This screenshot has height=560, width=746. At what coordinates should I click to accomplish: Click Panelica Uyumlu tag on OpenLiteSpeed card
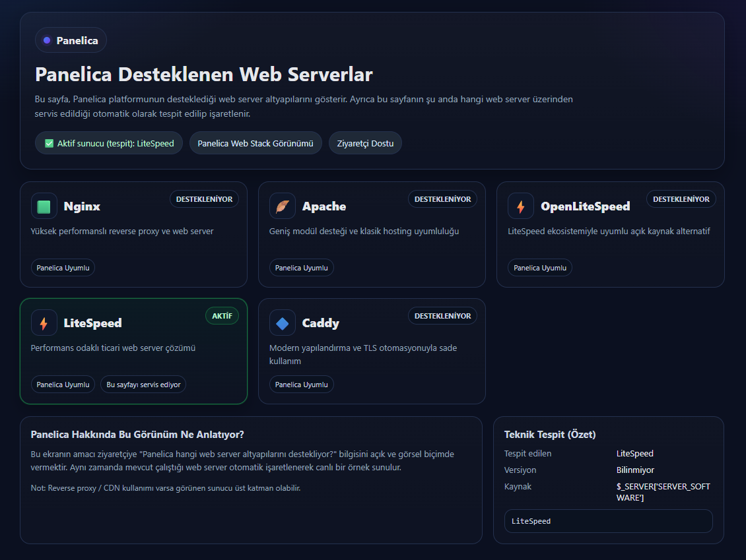[540, 268]
